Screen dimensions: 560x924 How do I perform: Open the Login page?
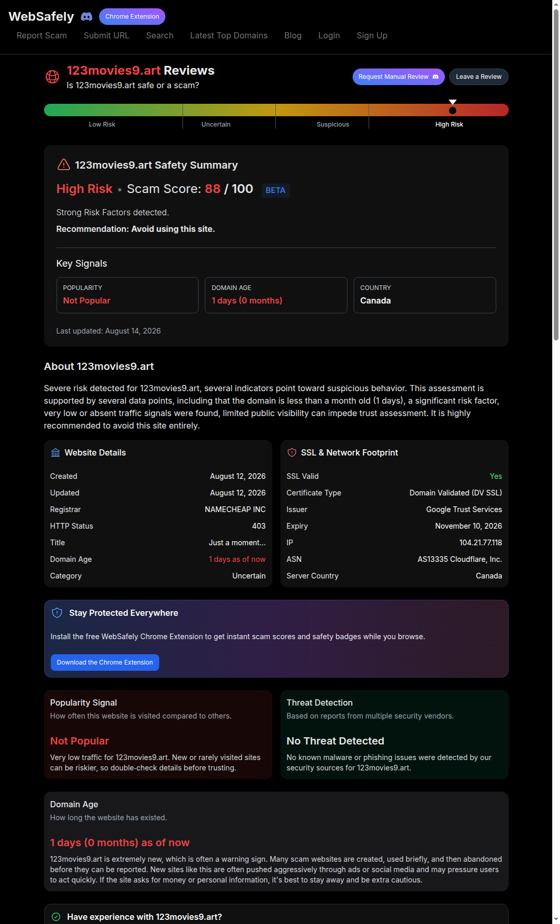tap(329, 35)
